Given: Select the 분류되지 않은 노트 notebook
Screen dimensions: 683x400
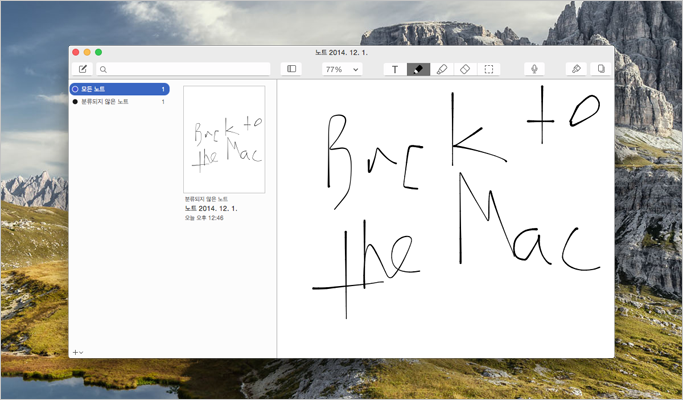Looking at the screenshot, I should coord(119,102).
